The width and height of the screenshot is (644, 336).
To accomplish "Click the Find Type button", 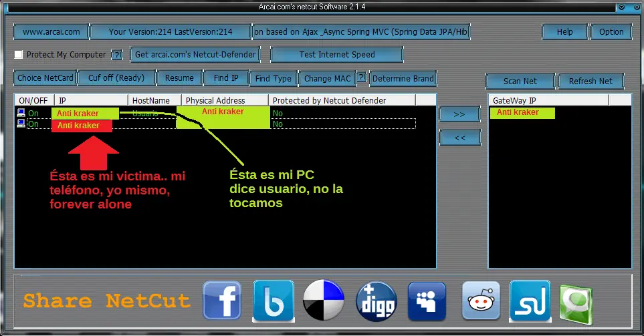I will click(273, 78).
